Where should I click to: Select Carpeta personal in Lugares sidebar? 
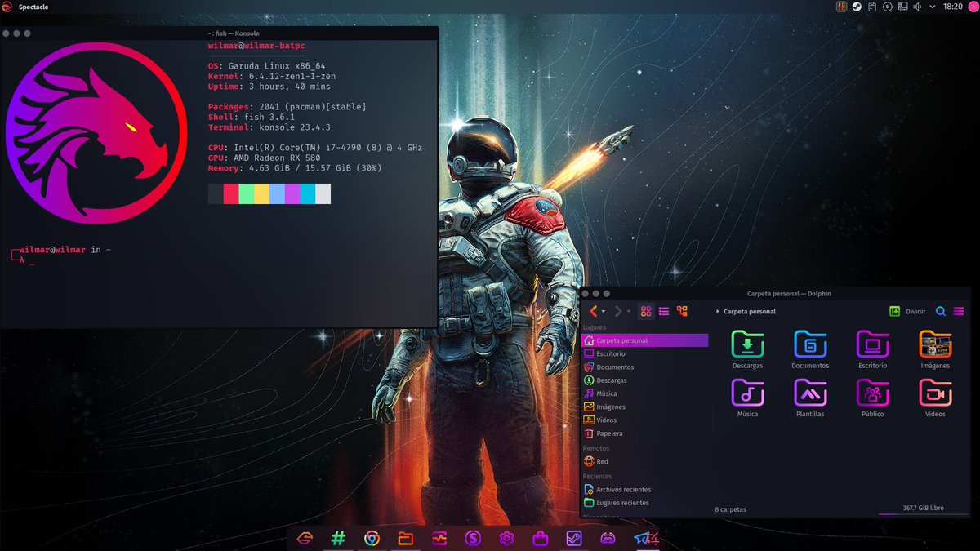(x=645, y=340)
